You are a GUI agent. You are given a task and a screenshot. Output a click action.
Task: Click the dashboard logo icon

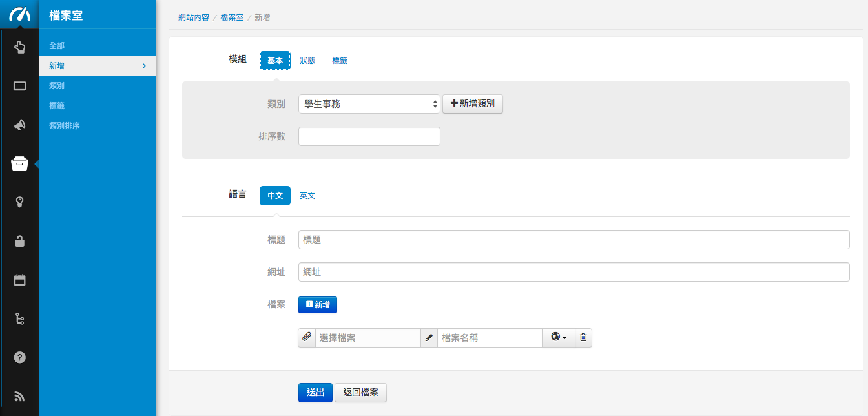19,14
